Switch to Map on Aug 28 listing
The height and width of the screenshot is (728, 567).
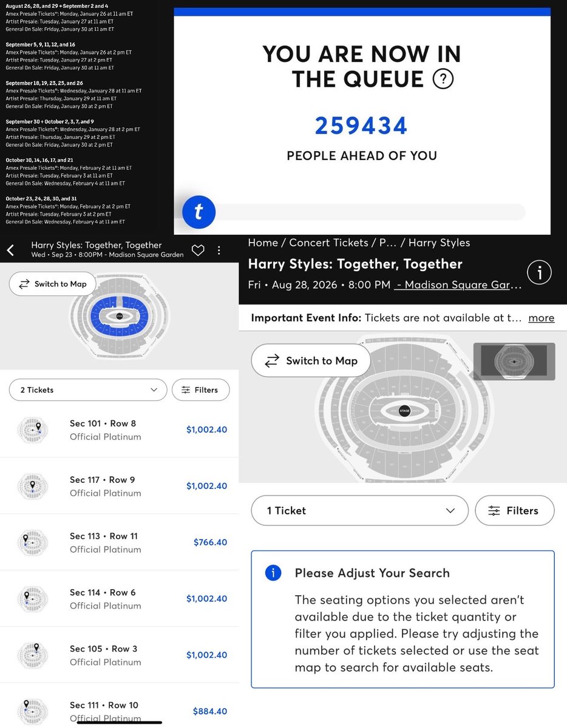point(311,361)
